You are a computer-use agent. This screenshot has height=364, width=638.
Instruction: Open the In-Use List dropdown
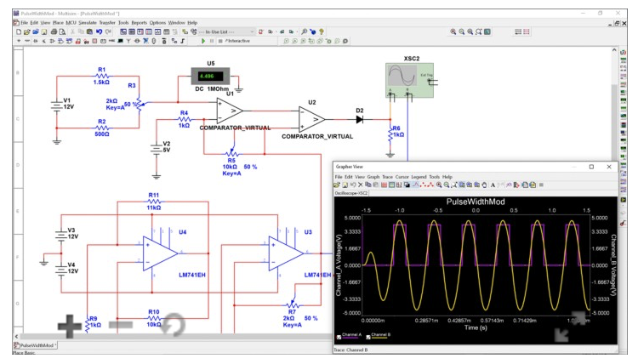click(x=226, y=31)
